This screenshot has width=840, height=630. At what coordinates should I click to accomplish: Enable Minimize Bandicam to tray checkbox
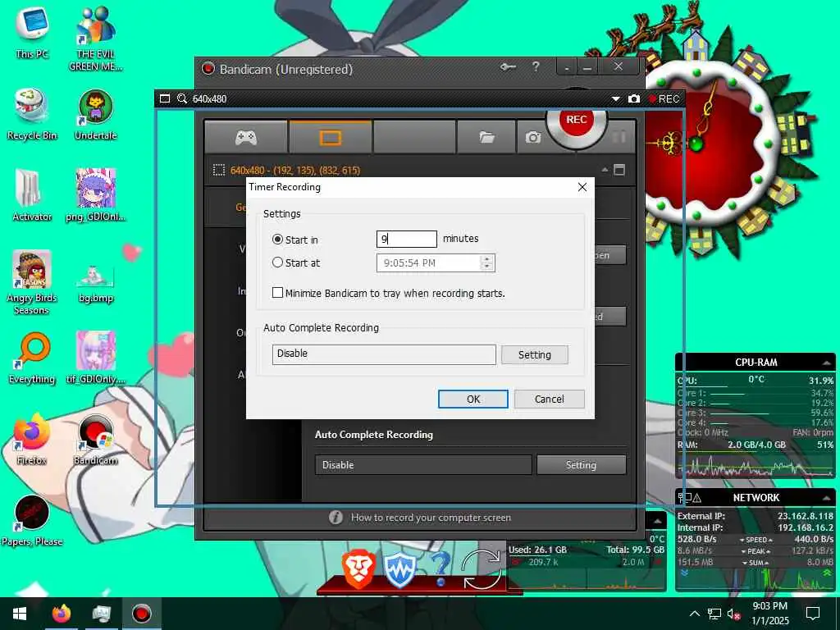pos(277,293)
